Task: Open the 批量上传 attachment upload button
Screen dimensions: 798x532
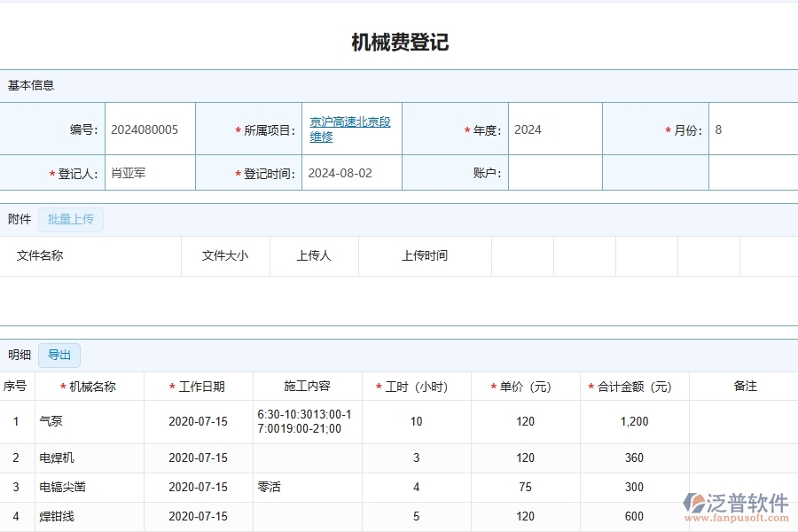Action: pyautogui.click(x=71, y=219)
